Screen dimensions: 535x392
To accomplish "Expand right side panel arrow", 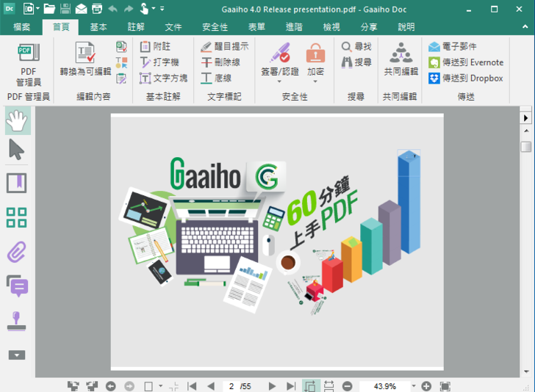I will point(525,118).
